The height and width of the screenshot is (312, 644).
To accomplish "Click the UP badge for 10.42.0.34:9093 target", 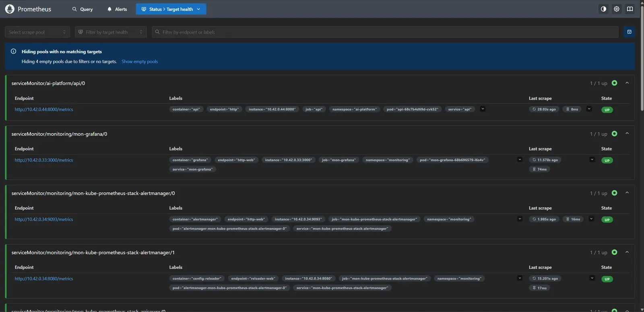I will click(x=607, y=220).
